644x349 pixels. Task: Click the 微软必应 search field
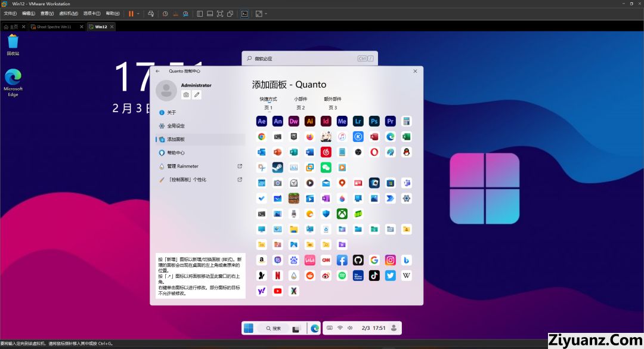point(298,58)
